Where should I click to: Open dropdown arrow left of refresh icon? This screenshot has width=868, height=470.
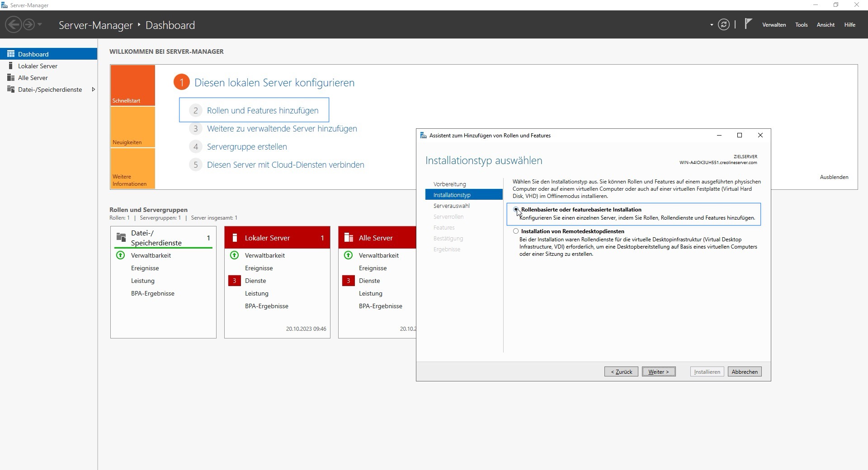(x=712, y=25)
